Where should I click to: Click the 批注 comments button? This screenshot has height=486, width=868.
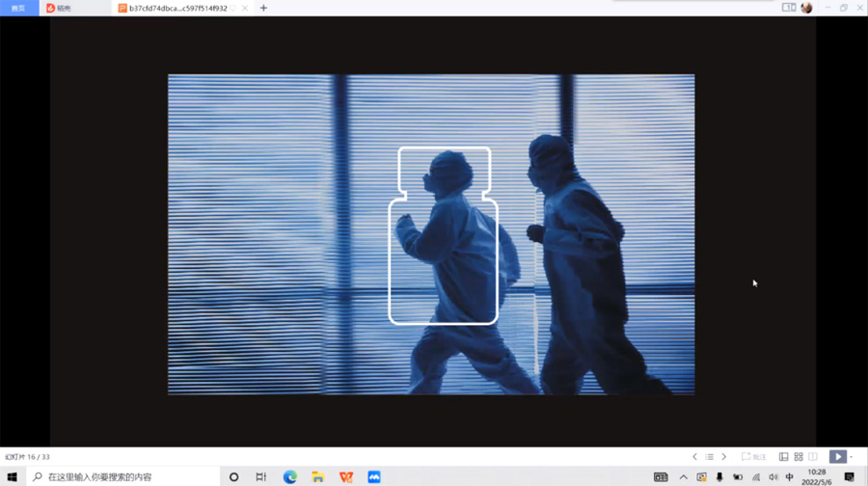753,457
